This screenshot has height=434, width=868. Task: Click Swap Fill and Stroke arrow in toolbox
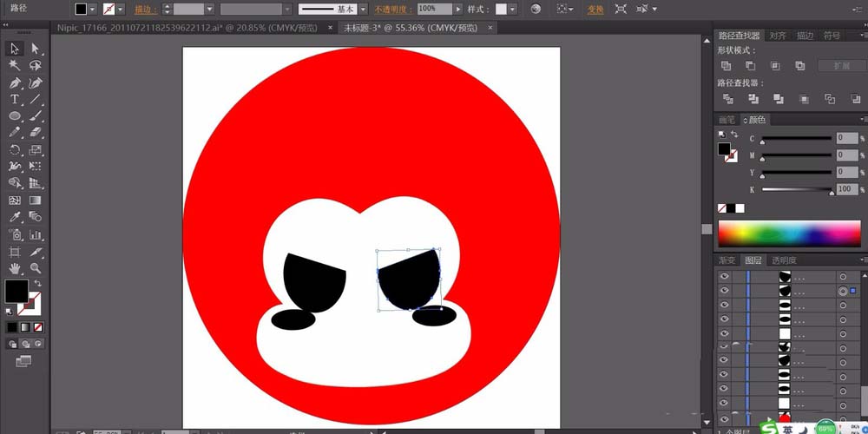click(x=37, y=283)
